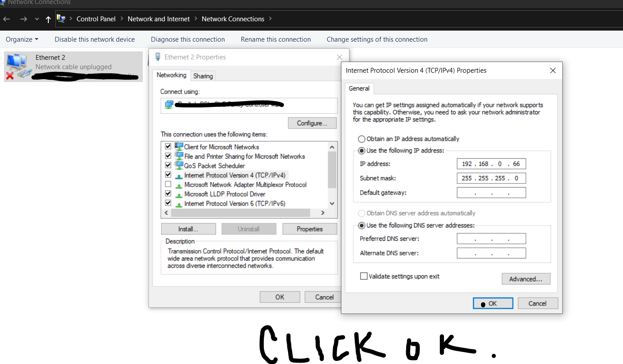Click the Back navigation arrow
Image resolution: width=623 pixels, height=364 pixels.
coord(7,19)
